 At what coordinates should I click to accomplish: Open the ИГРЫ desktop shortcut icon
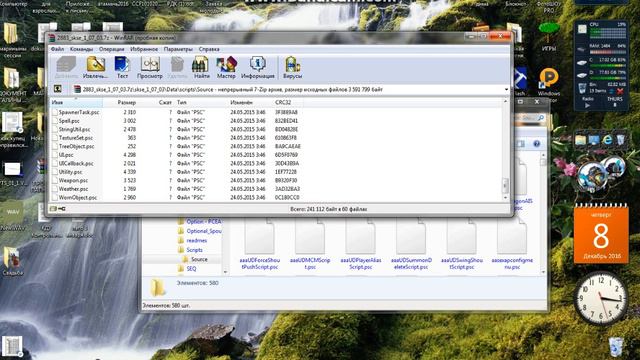point(549,37)
